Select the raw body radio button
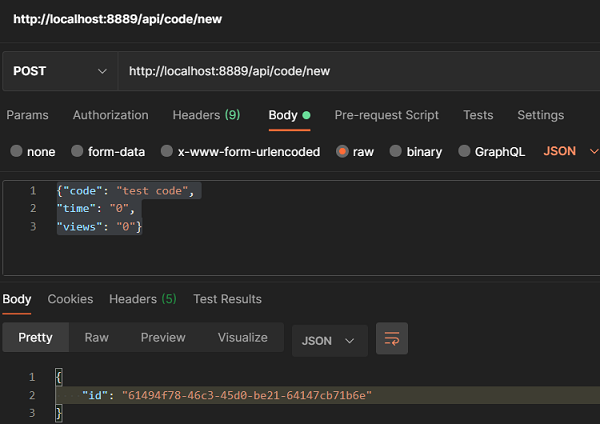This screenshot has height=424, width=600. click(x=343, y=152)
